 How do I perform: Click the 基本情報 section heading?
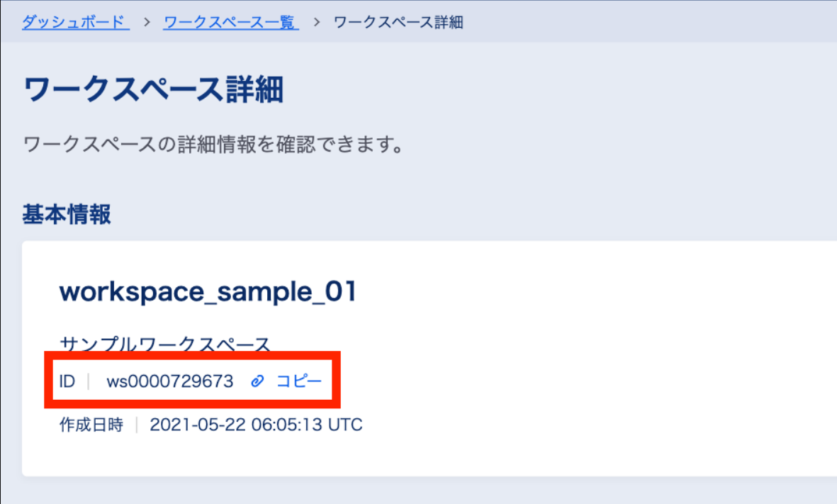[67, 213]
